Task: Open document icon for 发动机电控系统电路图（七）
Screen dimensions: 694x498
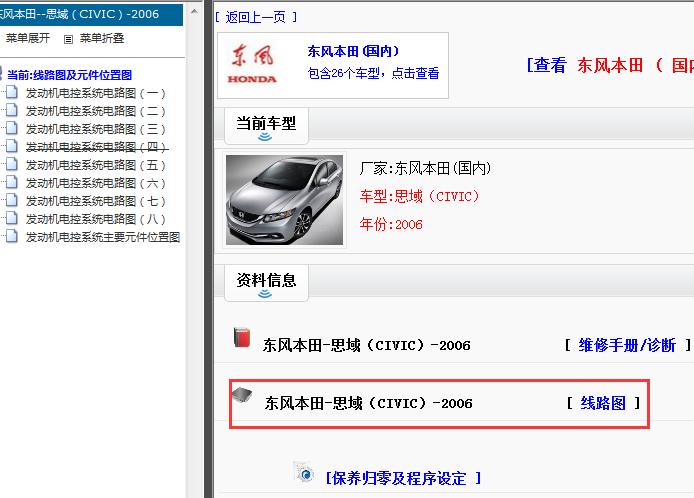Action: [12, 201]
